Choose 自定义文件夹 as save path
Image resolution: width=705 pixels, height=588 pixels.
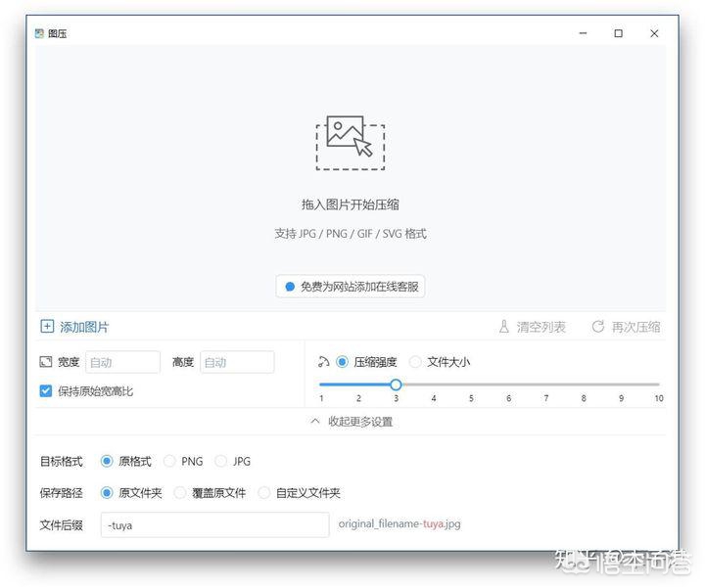264,493
